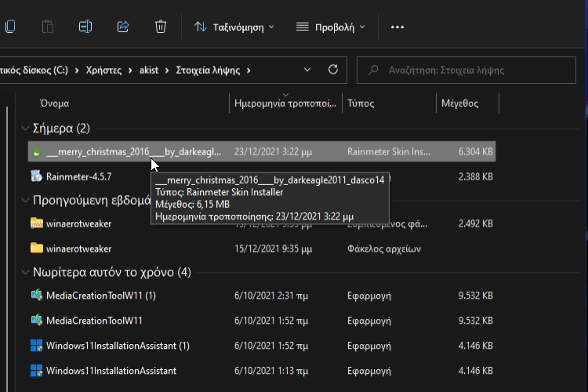The width and height of the screenshot is (588, 392).
Task: Click the search magnifier icon
Action: [x=373, y=70]
